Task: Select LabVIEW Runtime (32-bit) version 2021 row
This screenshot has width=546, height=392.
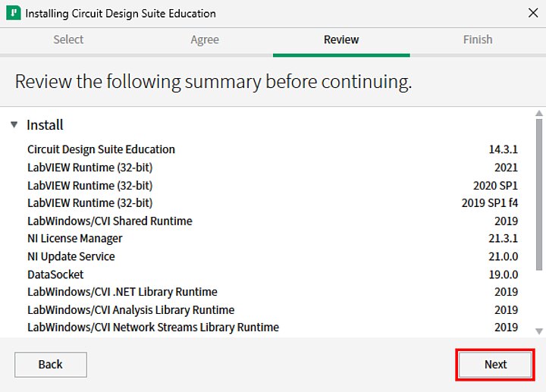Action: (x=272, y=168)
